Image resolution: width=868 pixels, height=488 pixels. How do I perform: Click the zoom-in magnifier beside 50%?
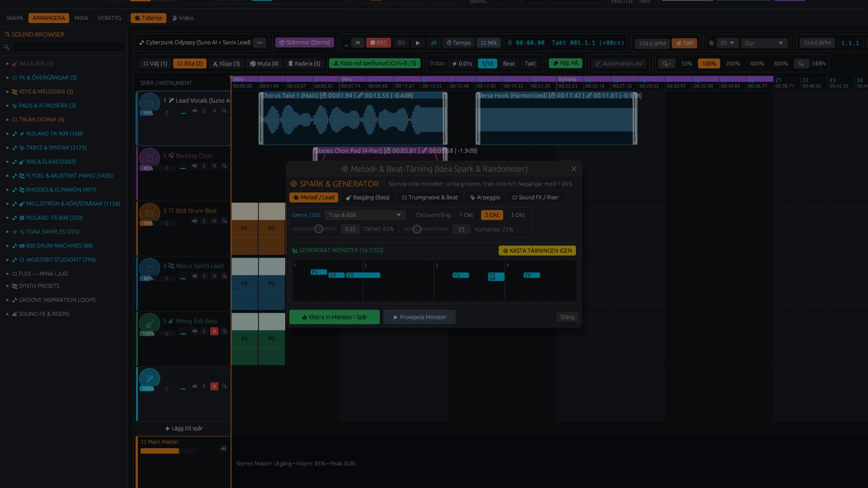click(667, 63)
